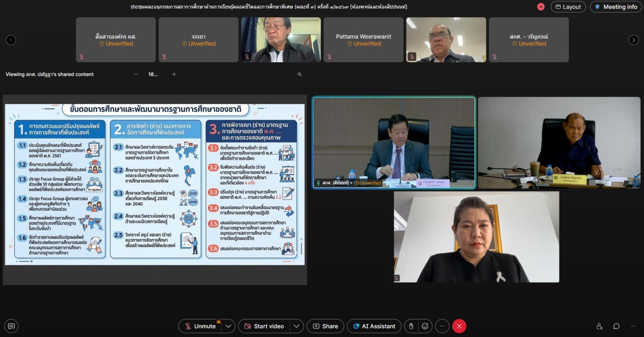Click the red recording indicator icon
The height and width of the screenshot is (337, 644).
coord(541,7)
